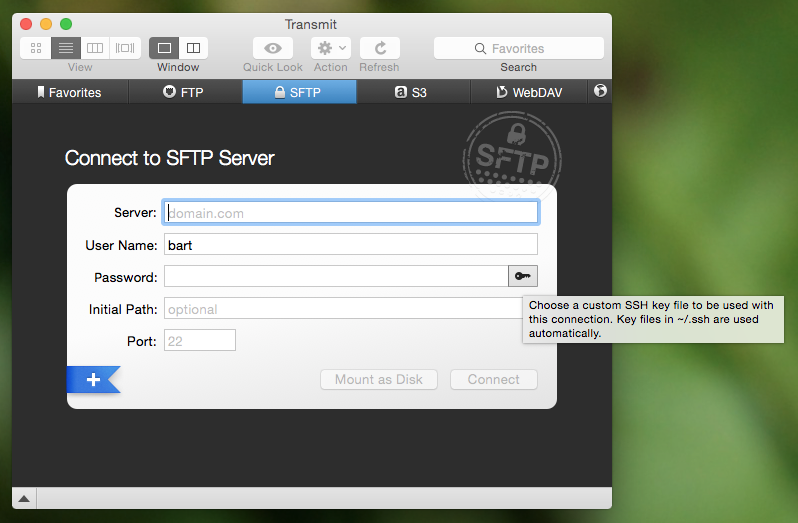The image size is (798, 523).
Task: Click the User Name field
Action: pos(351,245)
